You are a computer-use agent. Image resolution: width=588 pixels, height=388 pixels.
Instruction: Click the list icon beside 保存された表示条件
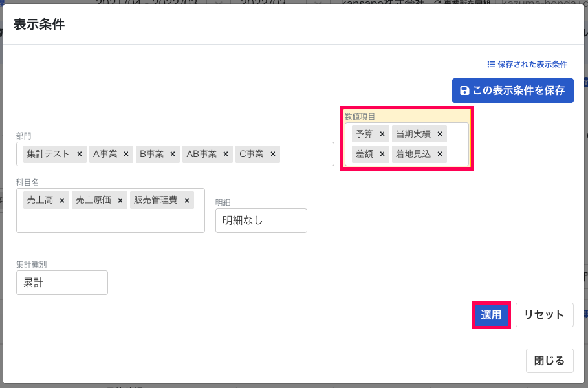(491, 65)
